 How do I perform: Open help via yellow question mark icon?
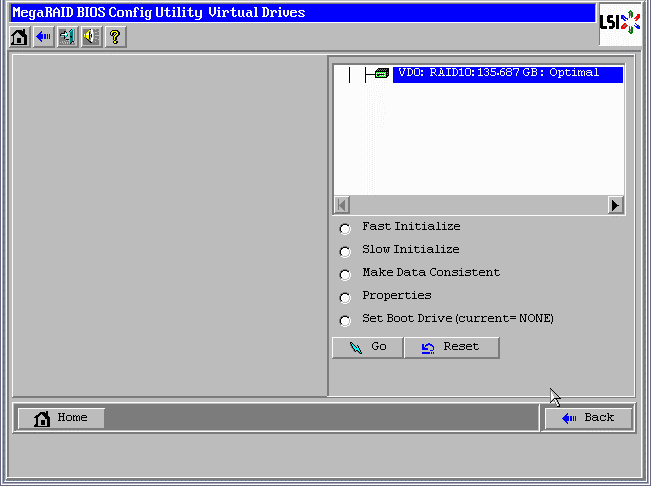[115, 37]
